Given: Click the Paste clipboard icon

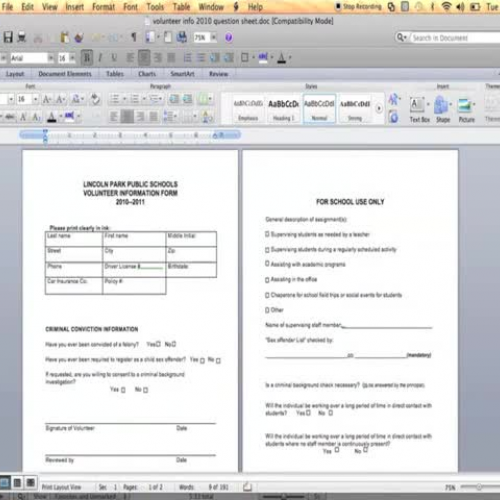Looking at the screenshot, I should tap(65, 38).
